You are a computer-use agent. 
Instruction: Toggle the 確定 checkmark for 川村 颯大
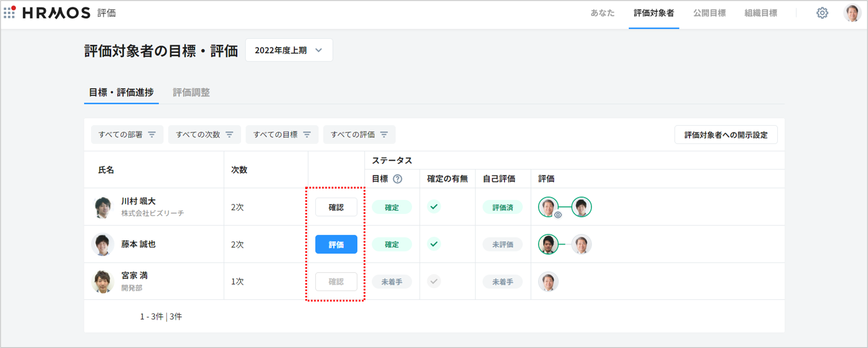click(x=434, y=207)
